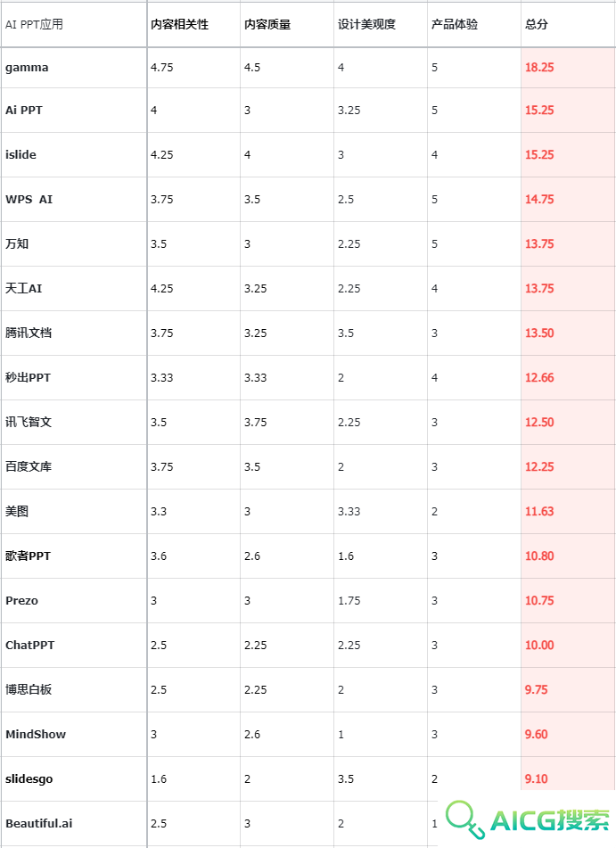Click the 设计美观度 column header

click(x=366, y=24)
